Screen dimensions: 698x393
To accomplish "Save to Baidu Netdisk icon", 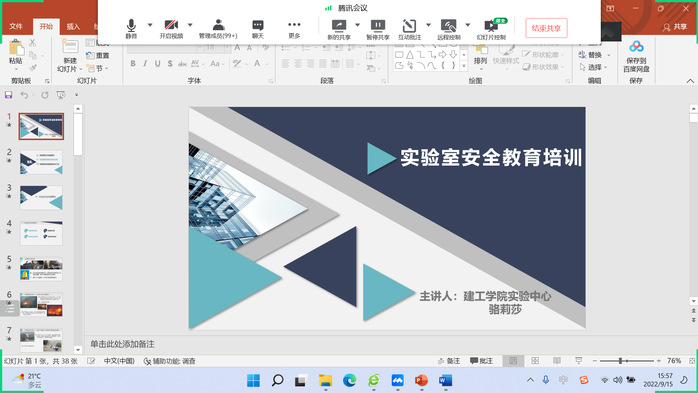I will [636, 57].
